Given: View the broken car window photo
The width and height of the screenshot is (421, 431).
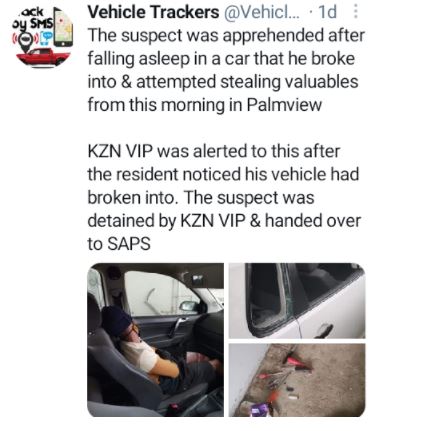Looking at the screenshot, I should click(297, 301).
